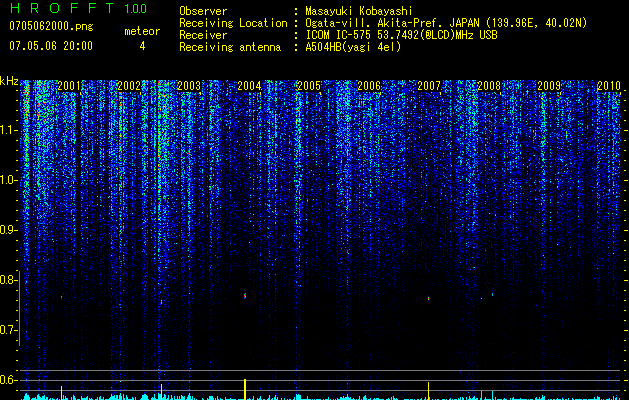This screenshot has width=629, height=400.
Task: Click the 1.1 kHz axis label
Action: click(8, 130)
